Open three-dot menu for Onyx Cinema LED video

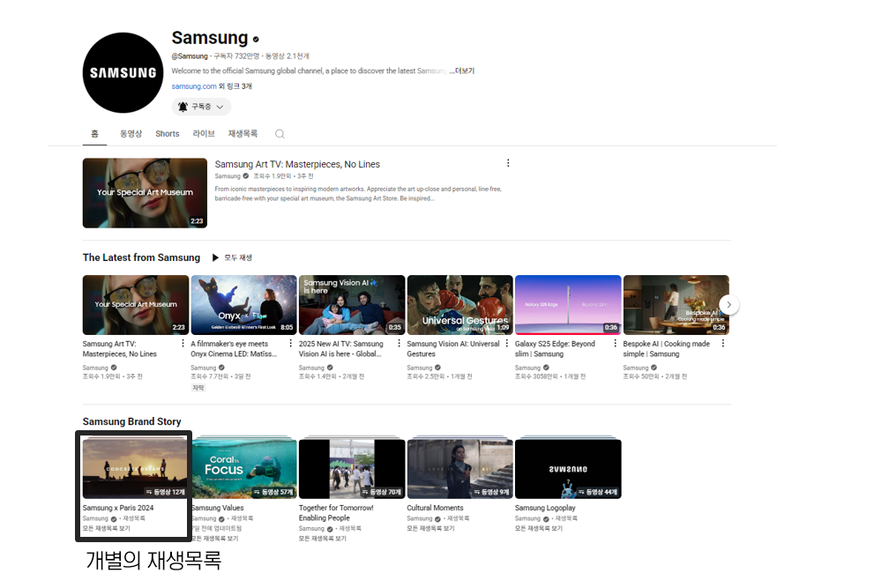click(x=291, y=343)
